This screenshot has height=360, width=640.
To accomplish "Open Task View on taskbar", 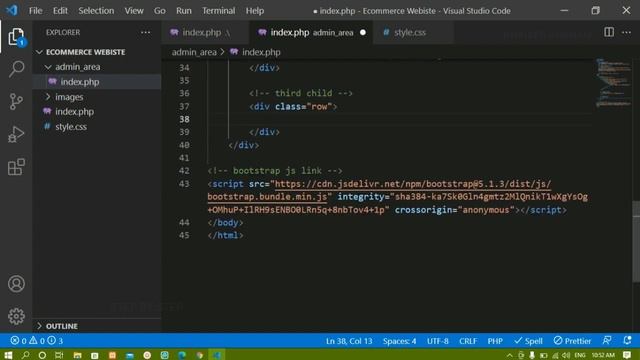I will point(59,355).
